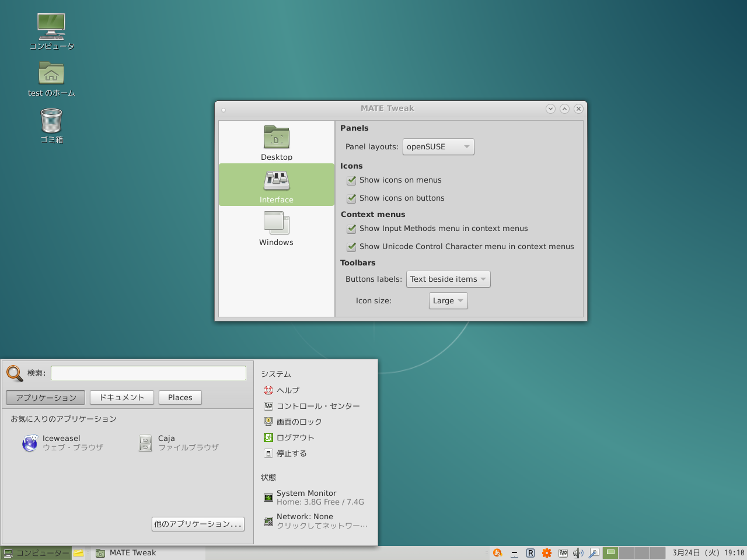Choose ログアウト in the system menu
The width and height of the screenshot is (747, 560).
289,437
